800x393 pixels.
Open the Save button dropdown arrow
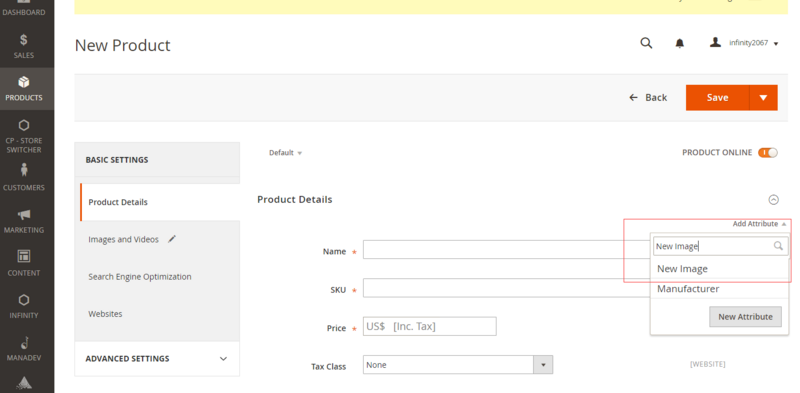point(763,97)
